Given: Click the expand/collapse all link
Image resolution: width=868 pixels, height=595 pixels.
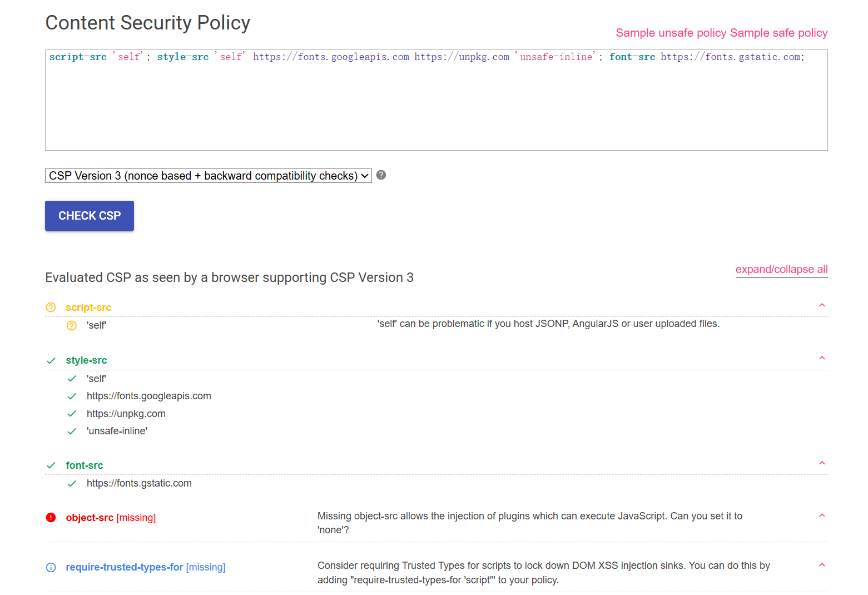Looking at the screenshot, I should pyautogui.click(x=781, y=270).
